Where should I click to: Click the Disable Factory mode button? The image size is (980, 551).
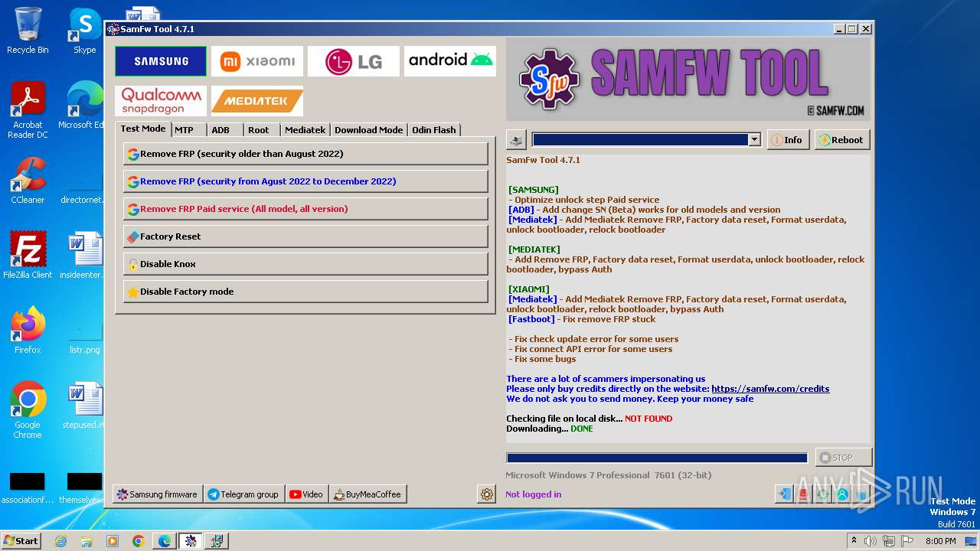coord(305,292)
